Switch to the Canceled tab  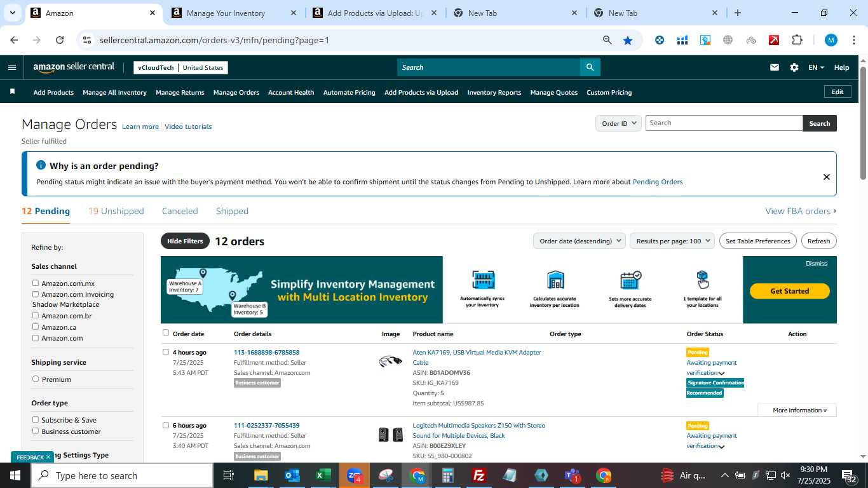tap(180, 211)
